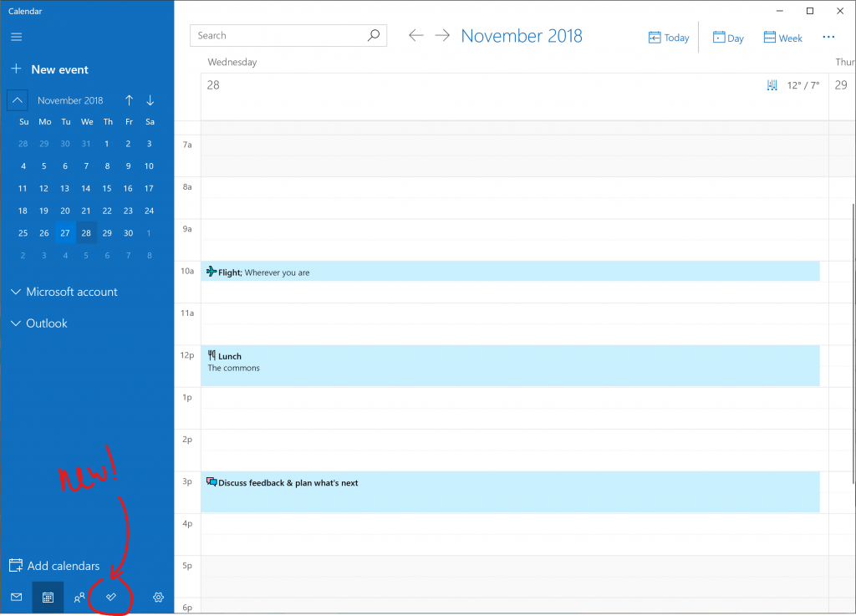Create a New event
Image resolution: width=856 pixels, height=616 pixels.
[x=49, y=69]
